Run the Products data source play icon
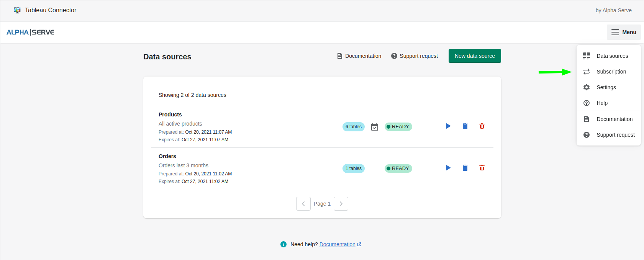 pyautogui.click(x=448, y=126)
